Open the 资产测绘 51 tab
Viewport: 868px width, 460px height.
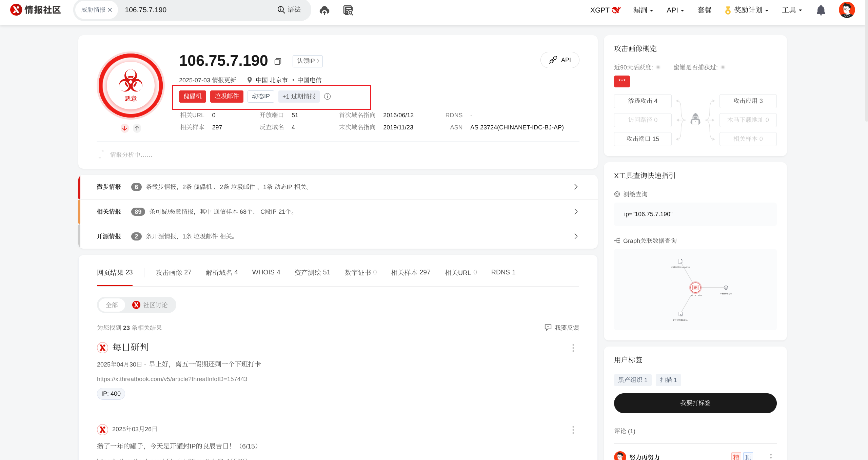pos(312,272)
